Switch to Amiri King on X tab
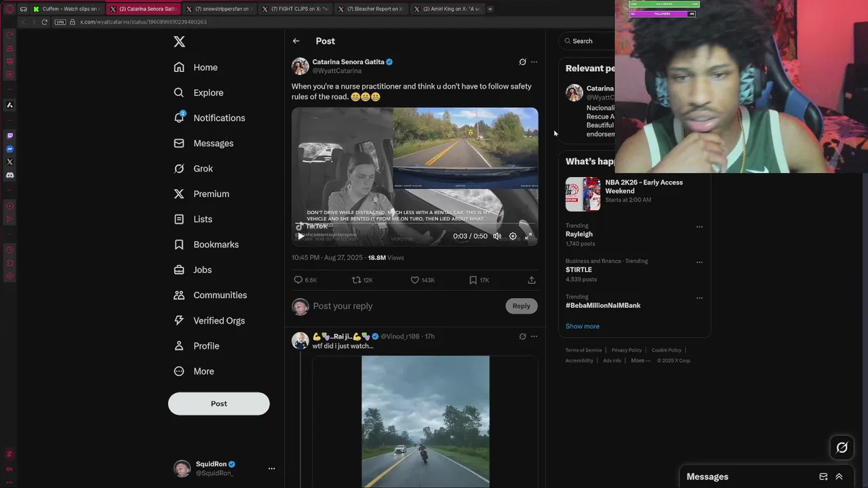Image resolution: width=868 pixels, height=488 pixels. click(449, 9)
